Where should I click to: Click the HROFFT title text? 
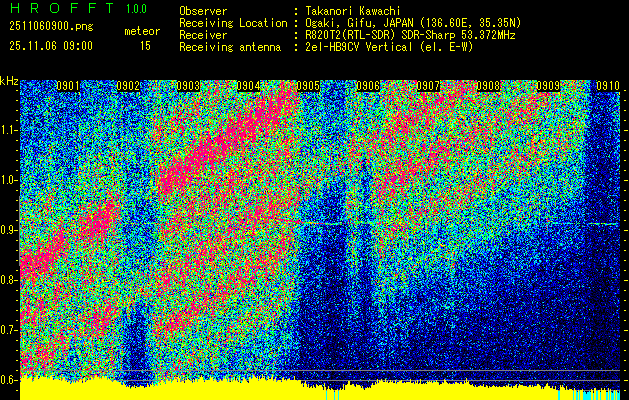[x=62, y=8]
